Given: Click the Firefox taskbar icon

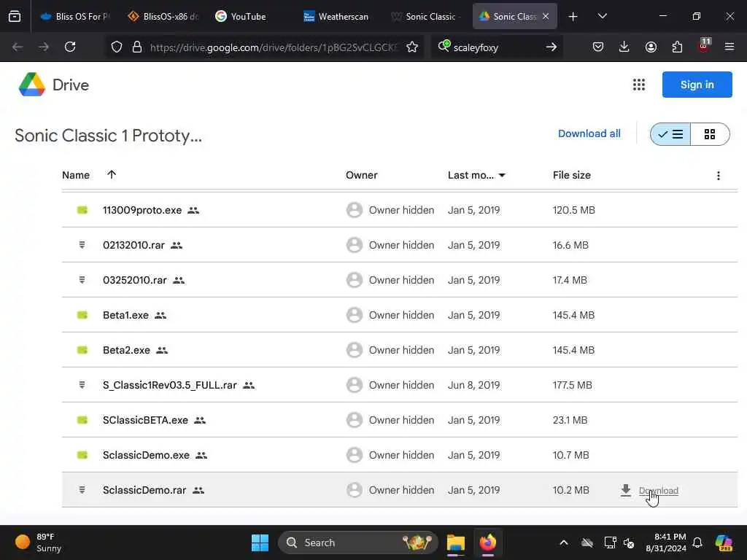Looking at the screenshot, I should pyautogui.click(x=487, y=542).
